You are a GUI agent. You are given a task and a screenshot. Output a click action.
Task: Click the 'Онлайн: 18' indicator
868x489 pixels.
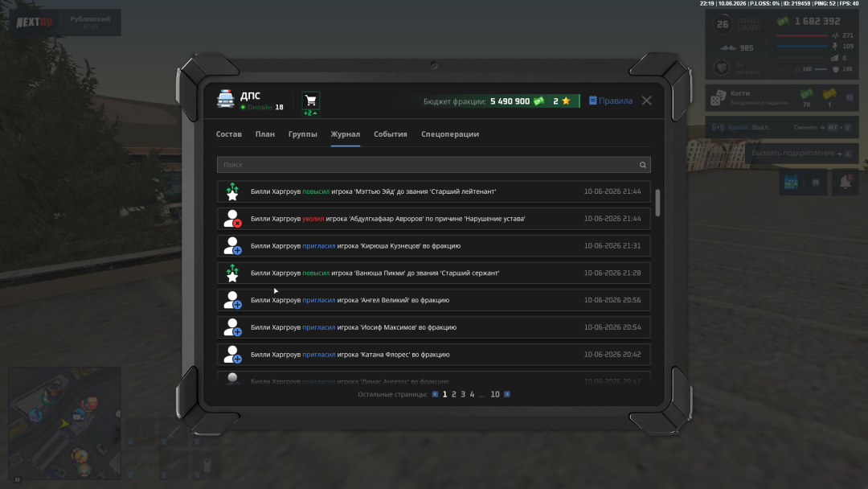[262, 108]
